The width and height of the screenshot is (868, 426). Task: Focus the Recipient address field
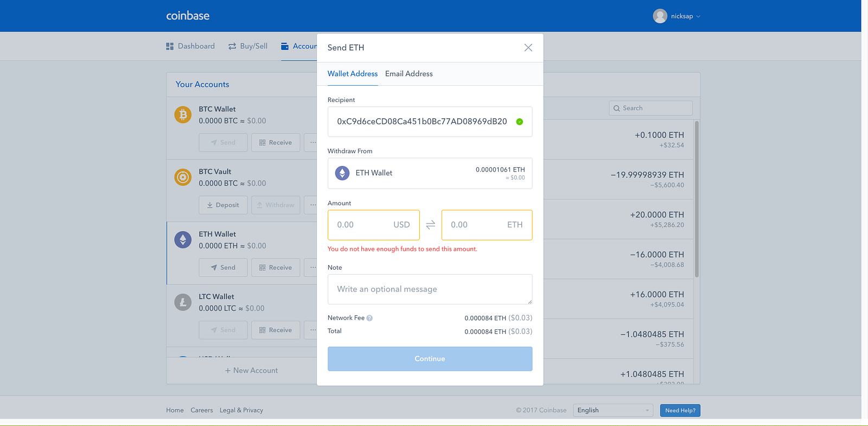pos(430,122)
